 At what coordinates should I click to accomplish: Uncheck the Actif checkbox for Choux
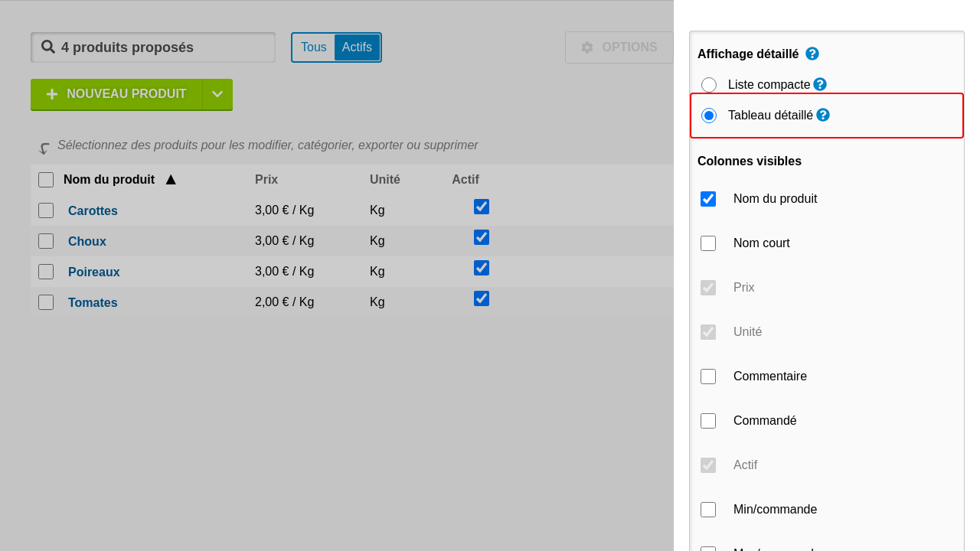482,237
